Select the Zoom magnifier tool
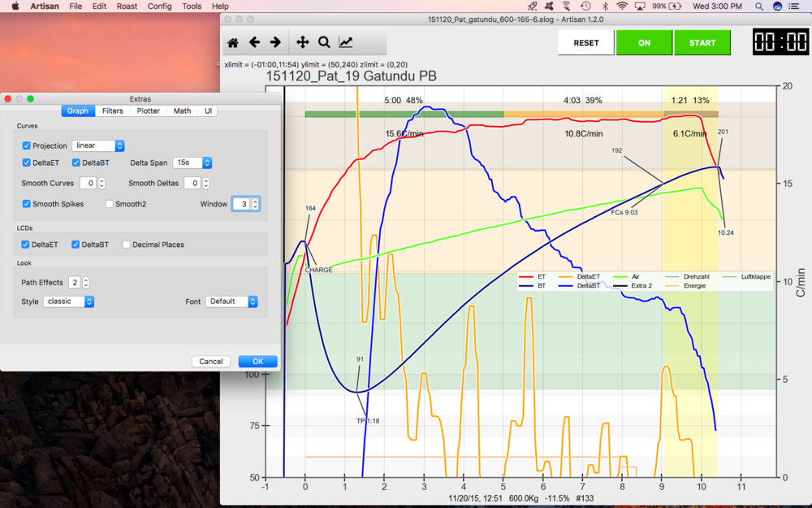The width and height of the screenshot is (812, 508). coord(324,42)
